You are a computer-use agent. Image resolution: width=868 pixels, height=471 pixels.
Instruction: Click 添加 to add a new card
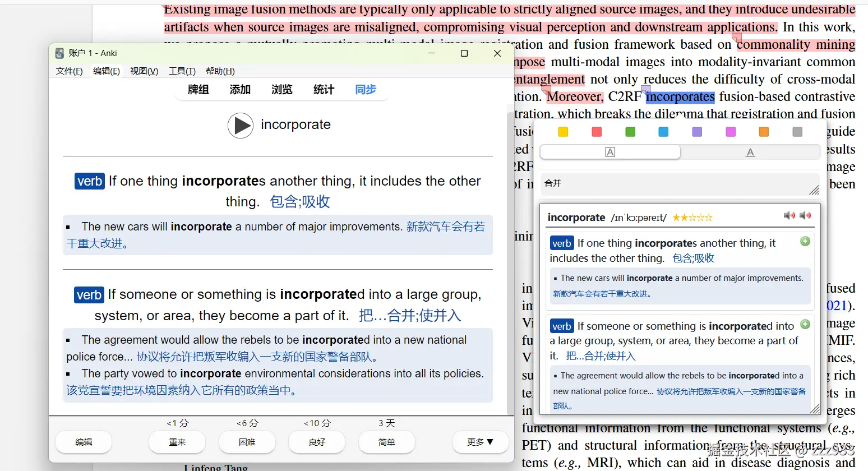click(x=240, y=89)
